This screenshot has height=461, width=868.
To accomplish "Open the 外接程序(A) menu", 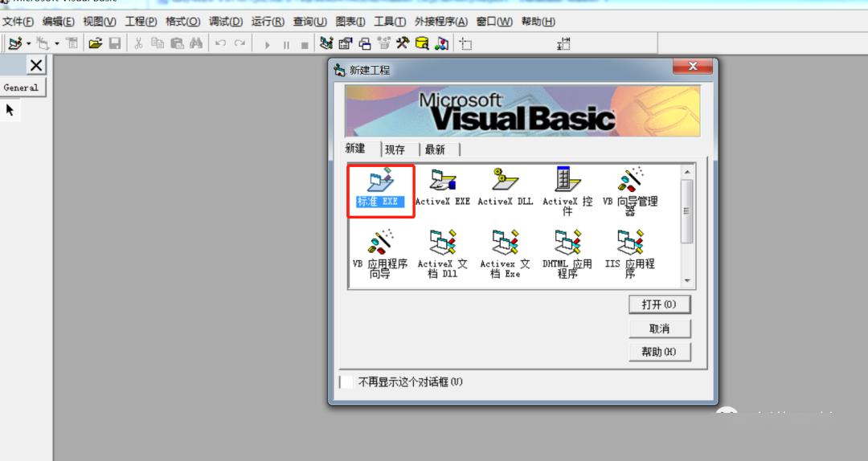I will point(441,22).
